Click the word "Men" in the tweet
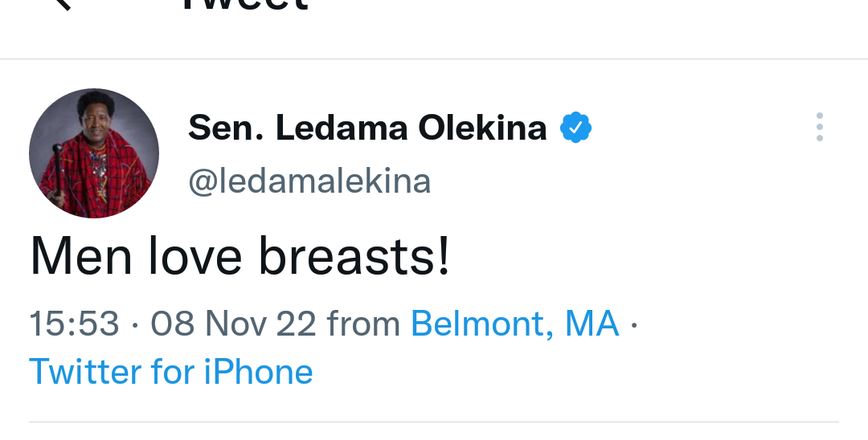868x440 pixels. [80, 258]
